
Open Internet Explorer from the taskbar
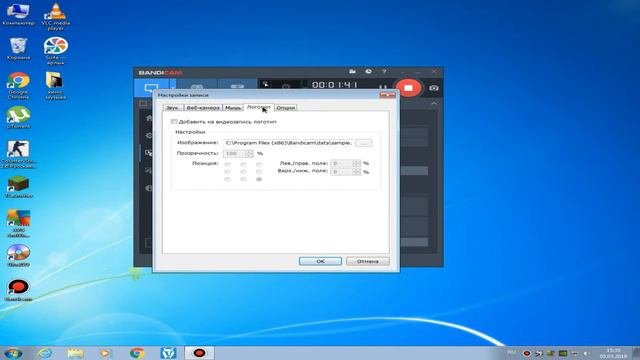44,353
